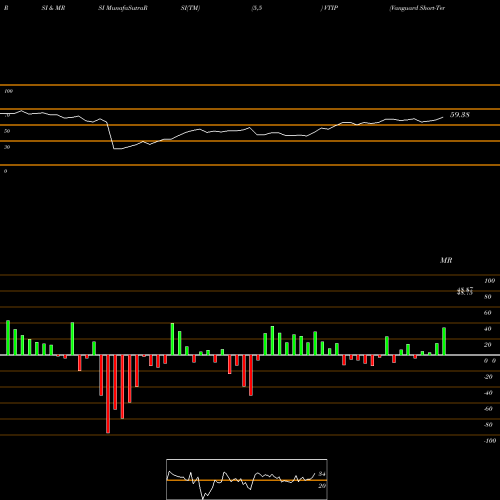Click the RSI axis label 50
The image size is (500, 500).
click(x=7, y=131)
